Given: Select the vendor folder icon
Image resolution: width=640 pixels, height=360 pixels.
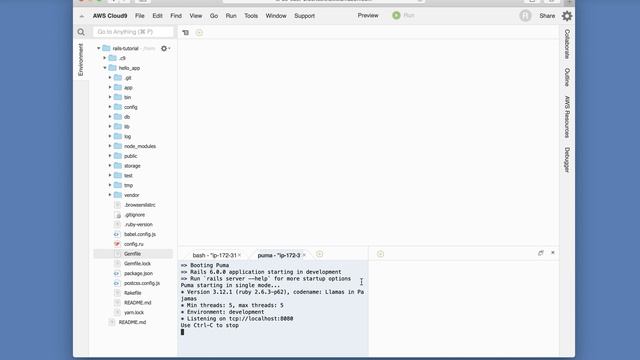Looking at the screenshot, I should (x=118, y=195).
